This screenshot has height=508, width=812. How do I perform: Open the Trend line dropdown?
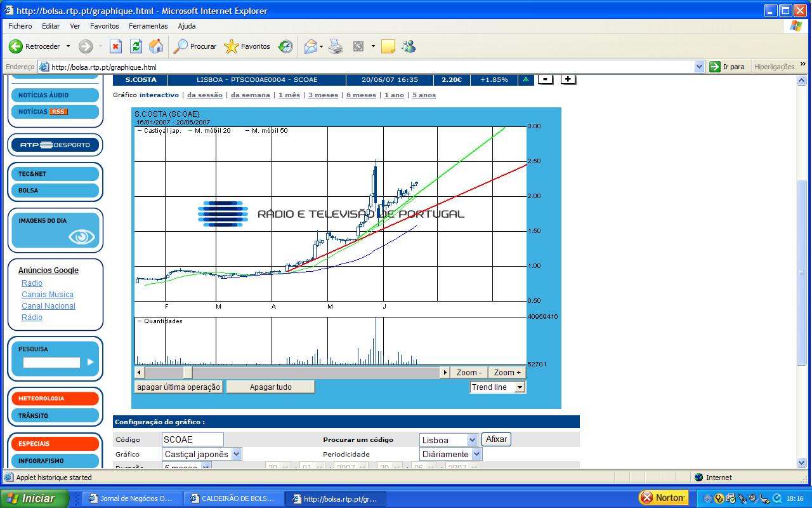point(520,387)
